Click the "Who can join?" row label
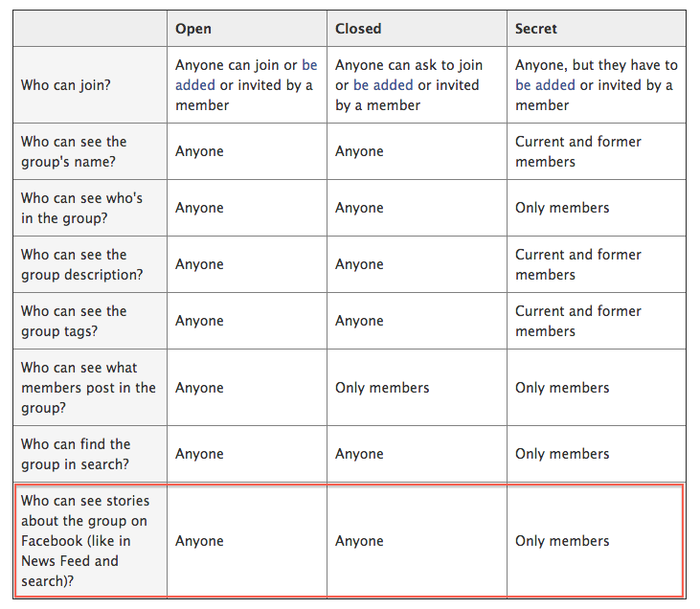This screenshot has height=609, width=700. coord(66,85)
